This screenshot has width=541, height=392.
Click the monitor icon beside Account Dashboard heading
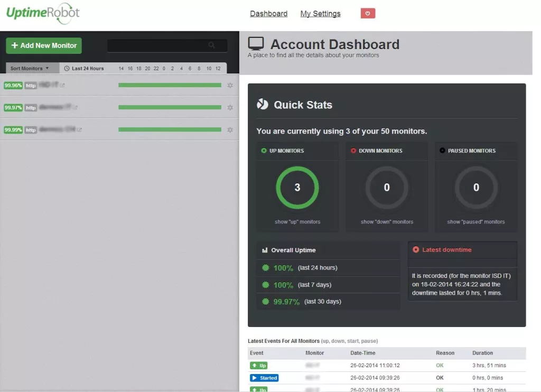point(257,43)
